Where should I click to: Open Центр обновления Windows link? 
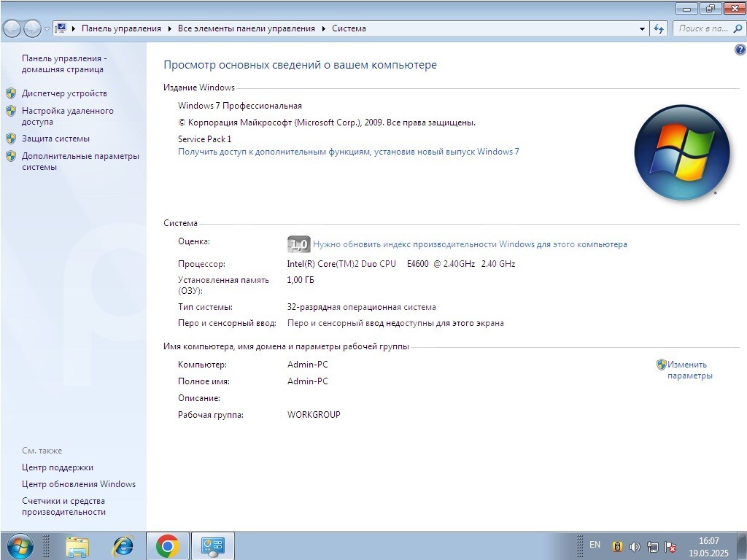(x=79, y=484)
